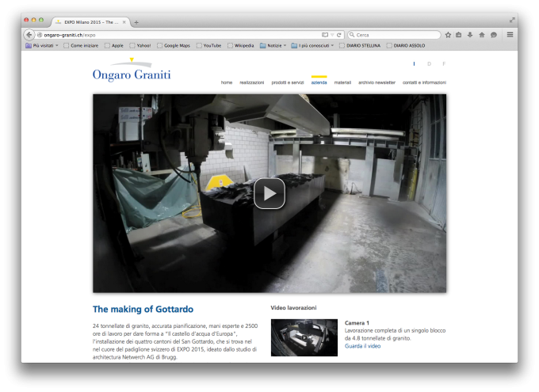Open the Wikipedia bookmark
539x392 pixels.
(x=241, y=45)
